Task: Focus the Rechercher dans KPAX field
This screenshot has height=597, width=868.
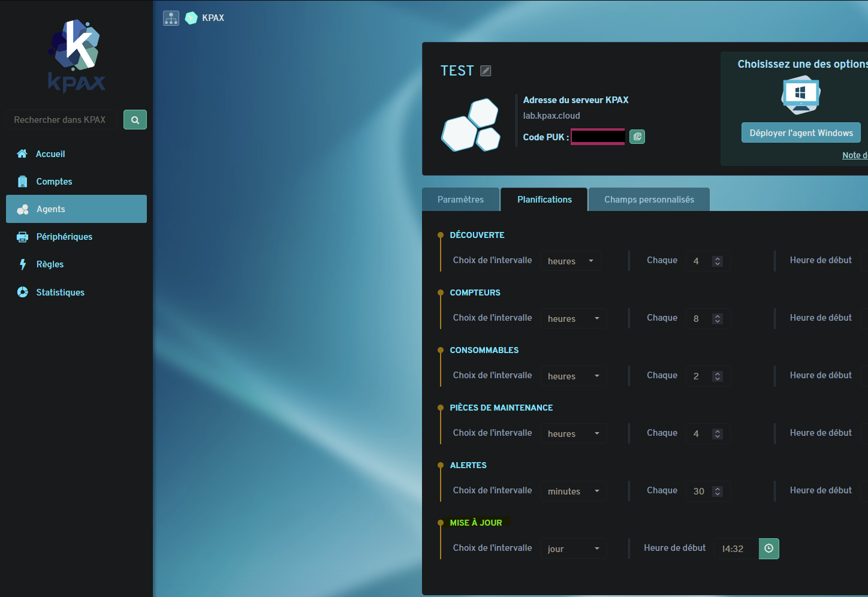Action: tap(61, 120)
